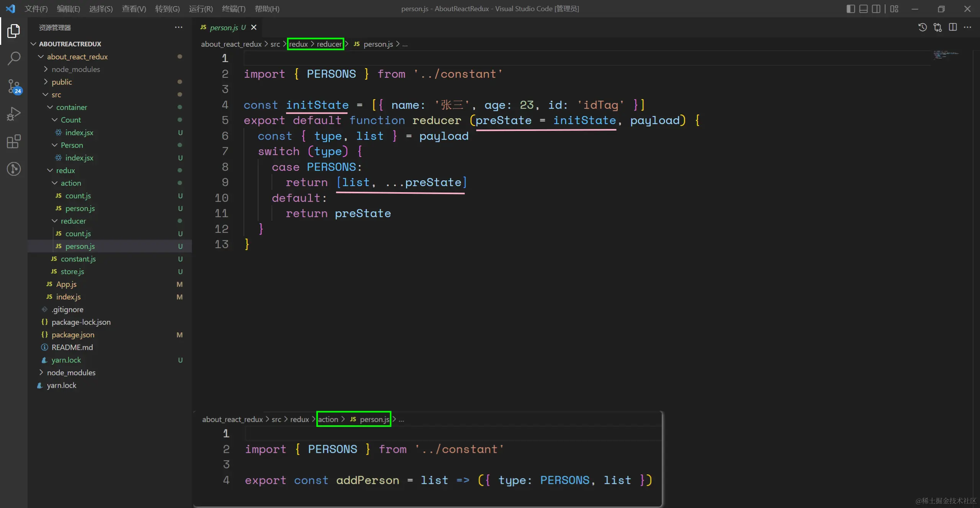Click the code minimap preview

(946, 55)
